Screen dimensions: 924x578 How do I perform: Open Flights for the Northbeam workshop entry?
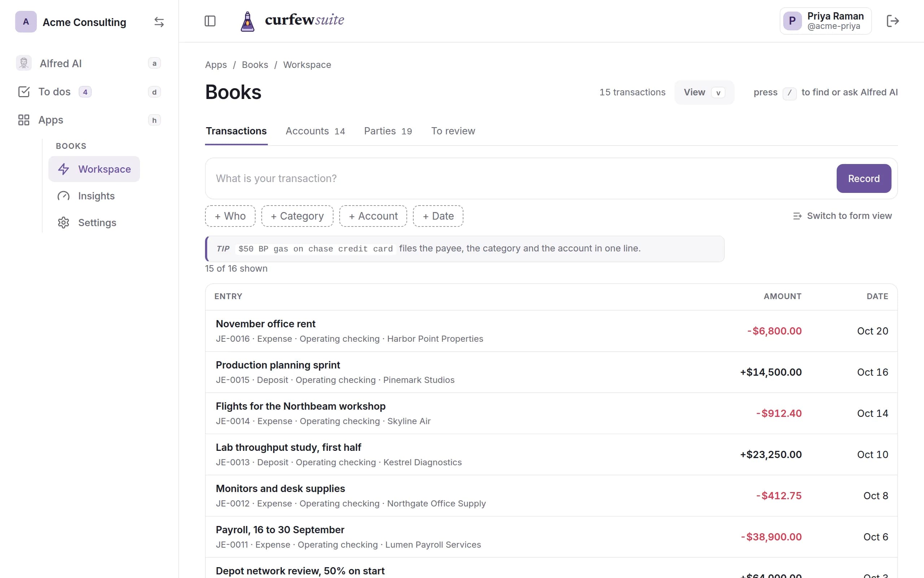(551, 414)
